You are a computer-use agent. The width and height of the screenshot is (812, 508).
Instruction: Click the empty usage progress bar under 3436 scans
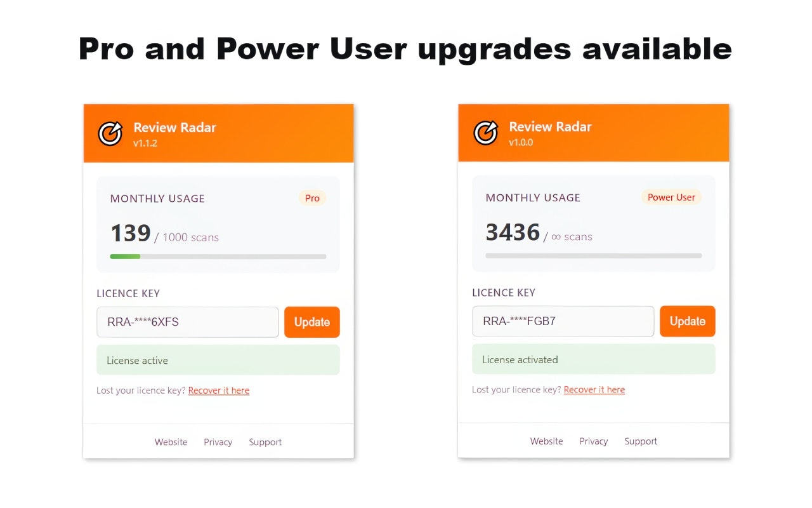593,255
